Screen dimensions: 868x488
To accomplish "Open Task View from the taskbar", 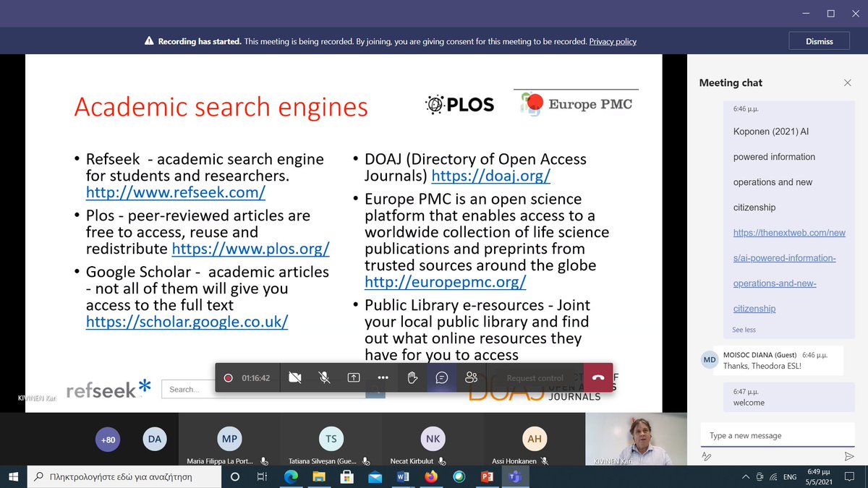I will click(x=263, y=477).
